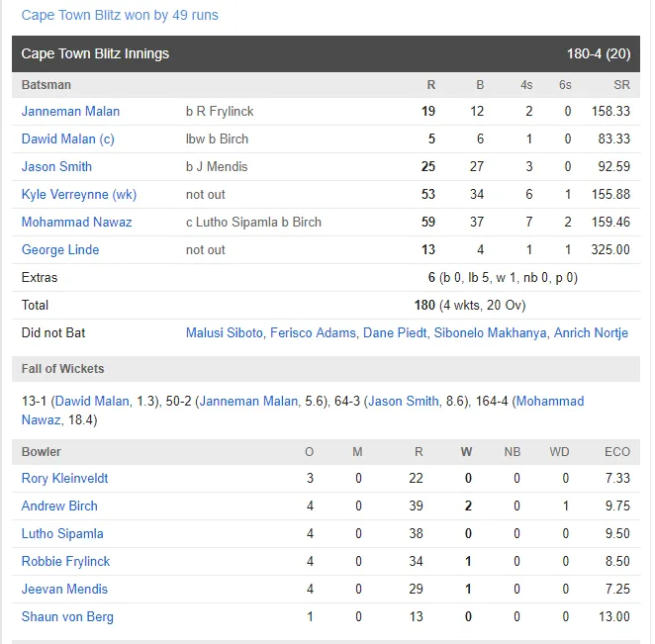Open Janneman Malan's batsman profile link
Viewport: 655px width, 644px height.
point(70,111)
